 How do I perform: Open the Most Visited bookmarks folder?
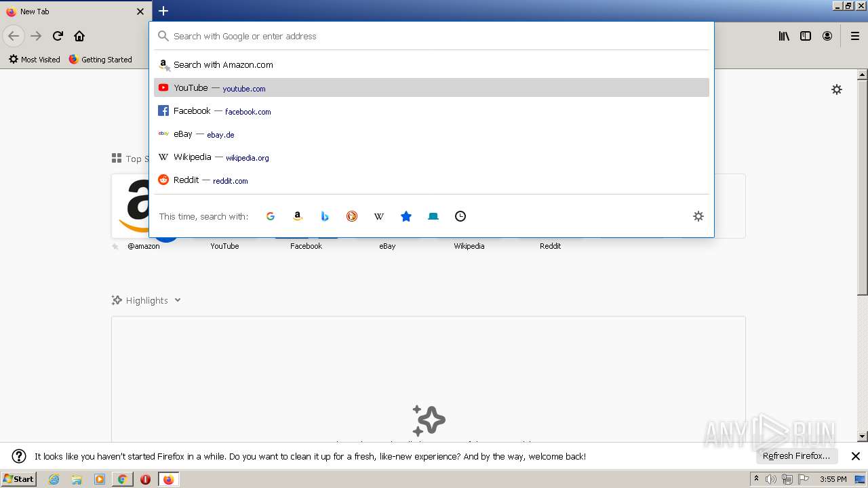(x=34, y=60)
